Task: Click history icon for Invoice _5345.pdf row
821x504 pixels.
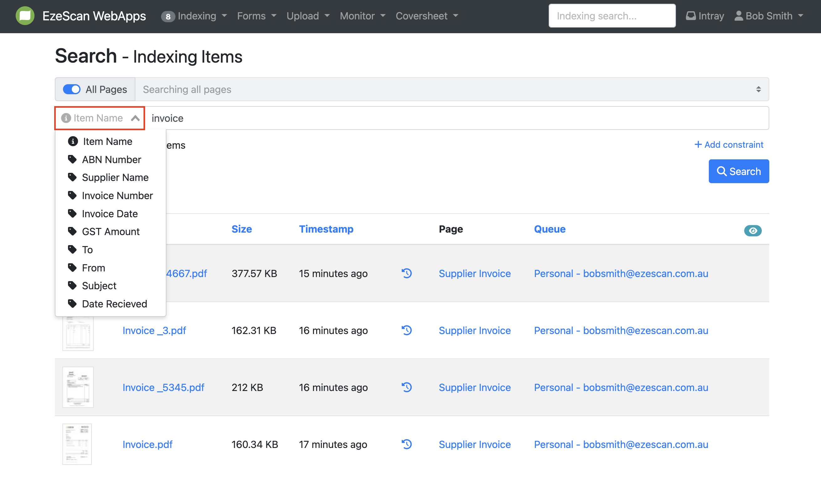Action: tap(406, 387)
